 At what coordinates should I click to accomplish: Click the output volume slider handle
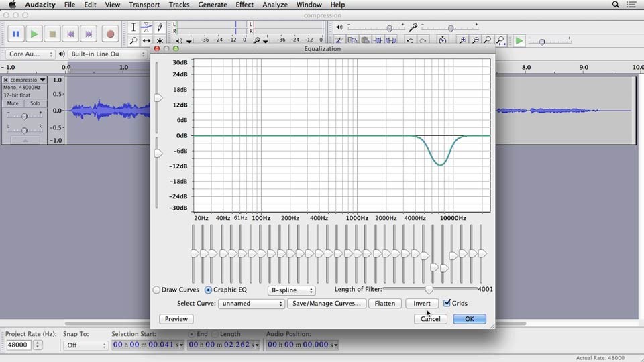(389, 28)
